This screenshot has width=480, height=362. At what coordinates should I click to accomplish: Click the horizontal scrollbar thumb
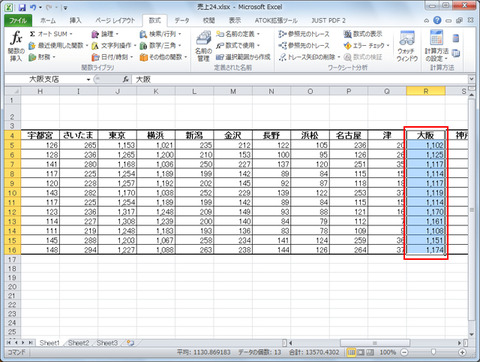point(374,343)
